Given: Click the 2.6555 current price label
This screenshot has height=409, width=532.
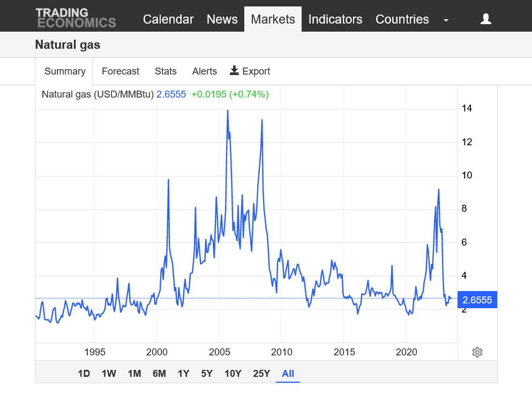Looking at the screenshot, I should coord(477,300).
